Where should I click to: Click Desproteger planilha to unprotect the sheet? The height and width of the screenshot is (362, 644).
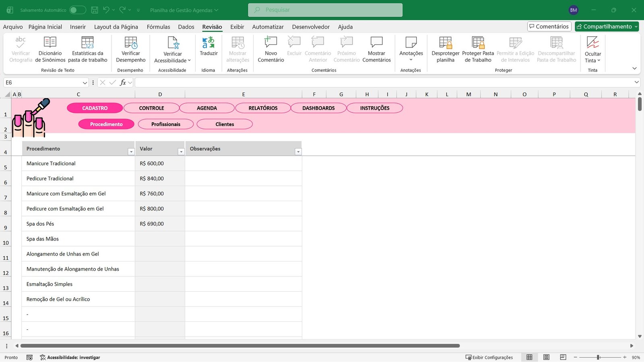[x=445, y=48]
